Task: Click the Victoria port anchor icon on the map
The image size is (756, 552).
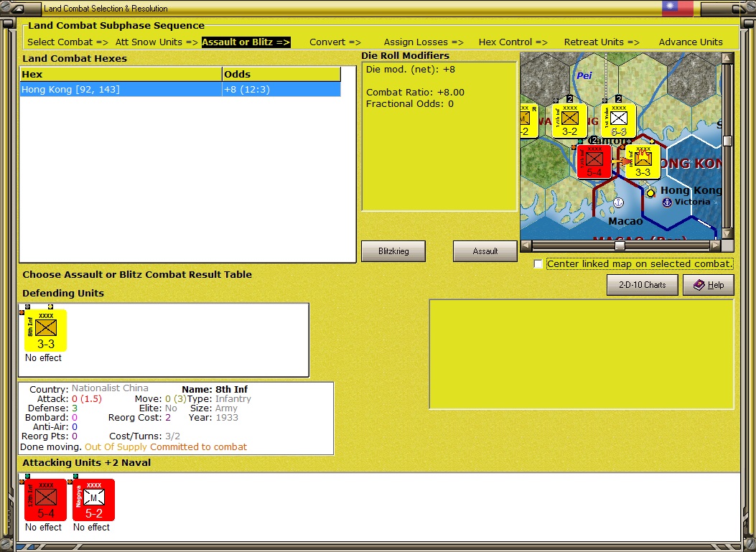Action: [x=667, y=202]
